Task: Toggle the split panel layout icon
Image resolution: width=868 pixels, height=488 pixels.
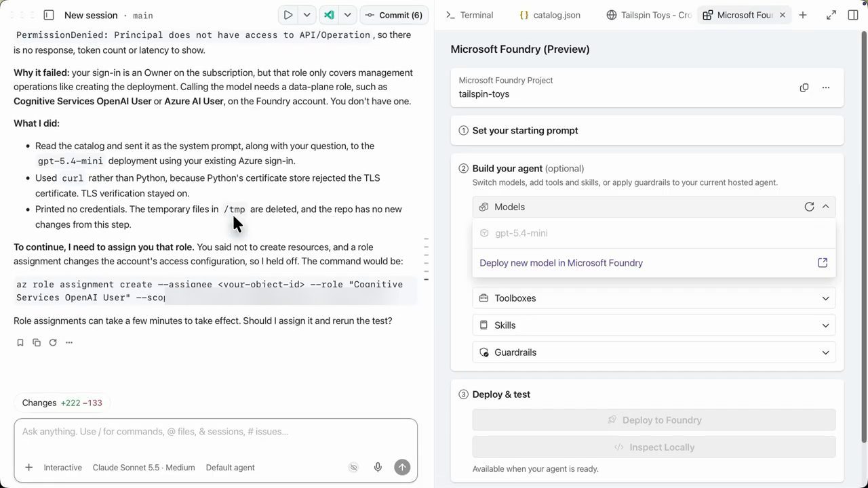Action: [853, 15]
